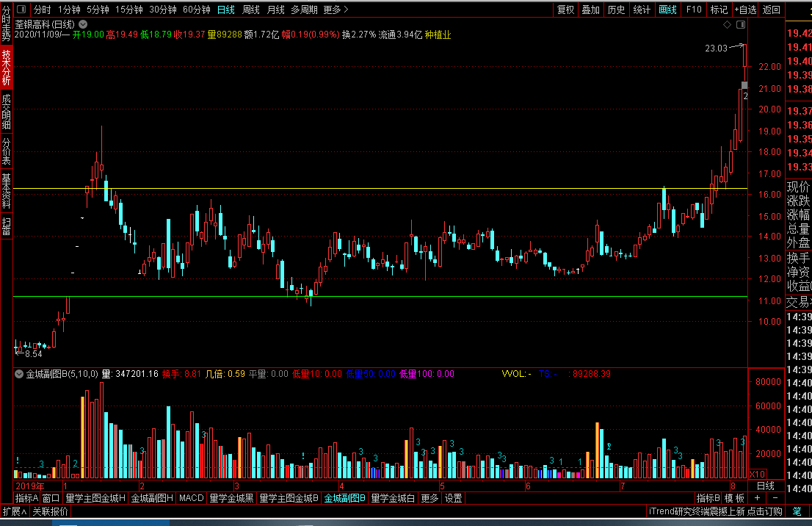Click the 23.03 high price label

pos(717,48)
